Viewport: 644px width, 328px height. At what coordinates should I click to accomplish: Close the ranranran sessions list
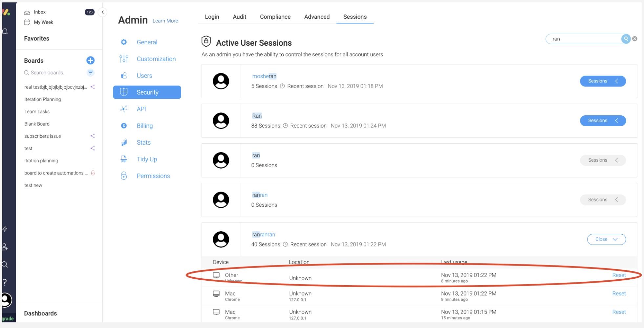click(606, 239)
